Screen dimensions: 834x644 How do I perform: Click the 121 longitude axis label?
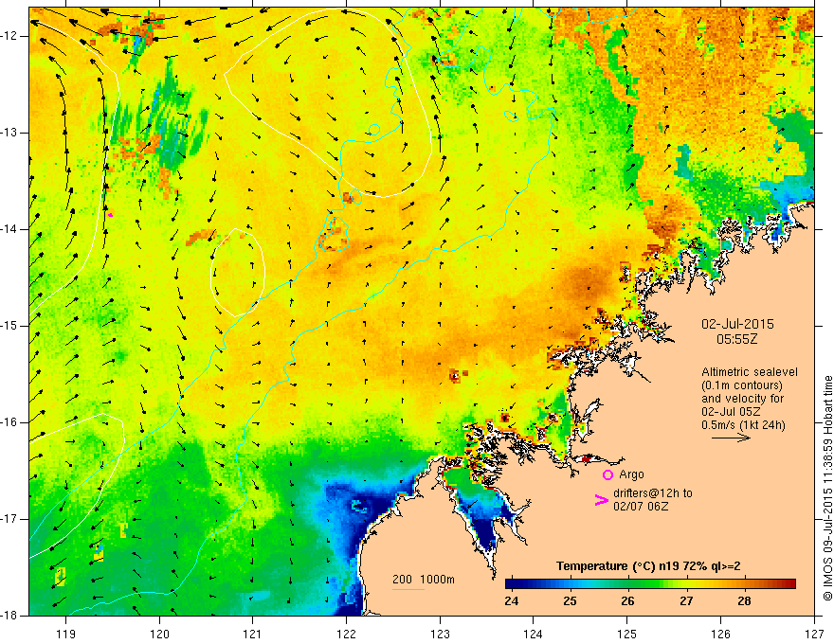click(253, 634)
